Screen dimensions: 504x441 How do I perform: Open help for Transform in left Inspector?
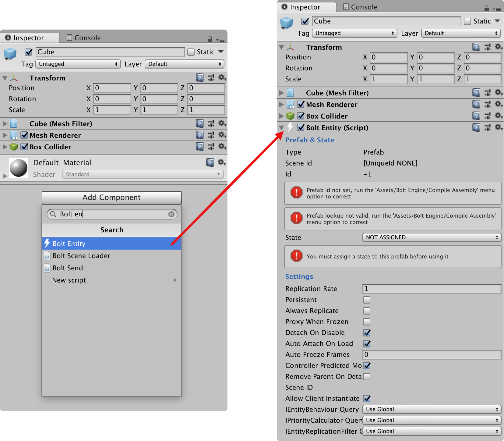pyautogui.click(x=200, y=78)
